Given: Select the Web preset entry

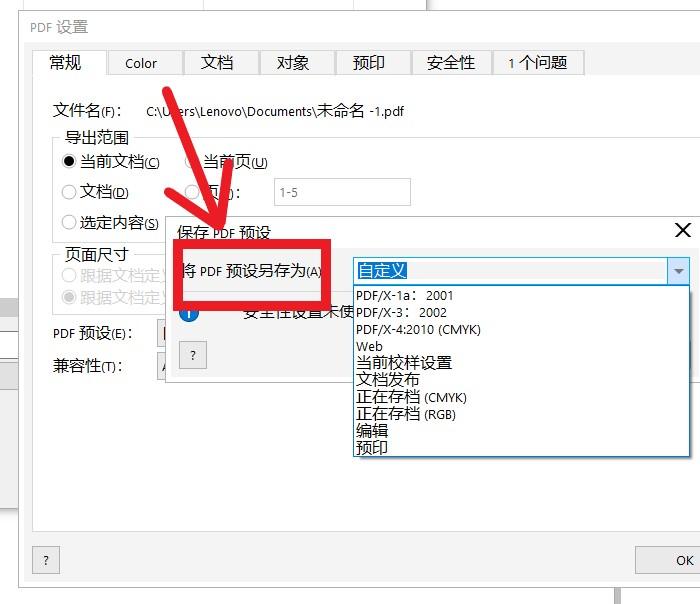Looking at the screenshot, I should (x=521, y=346).
